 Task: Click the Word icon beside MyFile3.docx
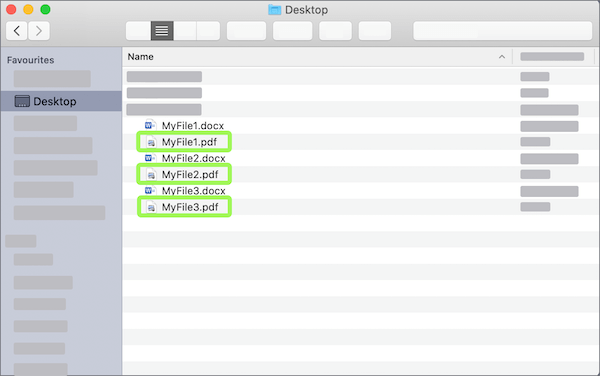(x=150, y=190)
